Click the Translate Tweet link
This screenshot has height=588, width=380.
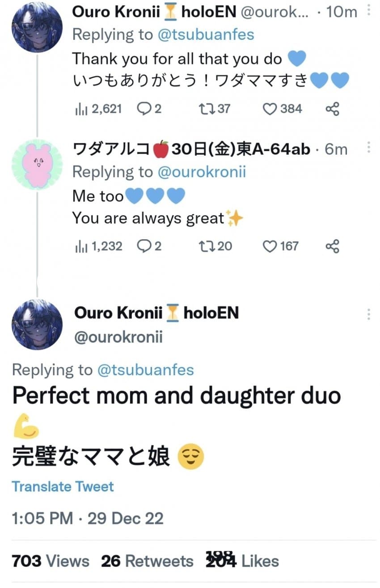(x=63, y=486)
